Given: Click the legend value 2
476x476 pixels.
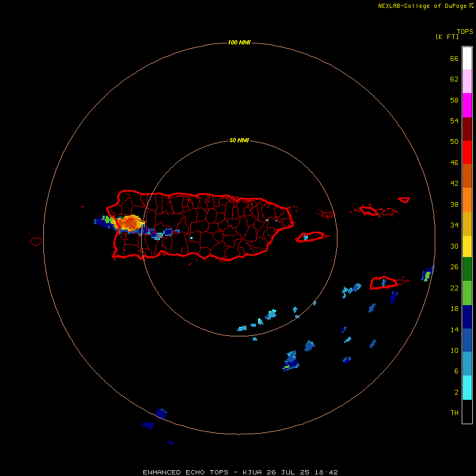Looking at the screenshot, I should (456, 392).
